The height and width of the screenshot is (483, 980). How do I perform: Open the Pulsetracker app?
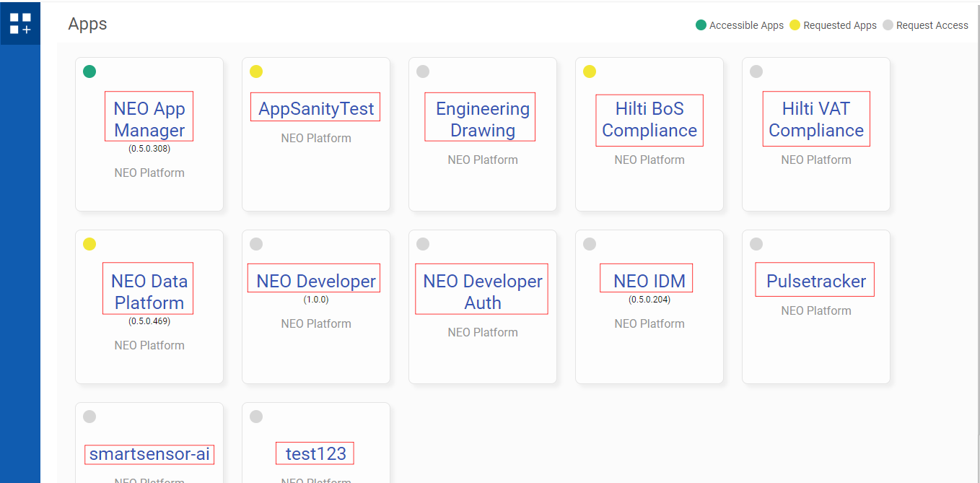click(816, 281)
